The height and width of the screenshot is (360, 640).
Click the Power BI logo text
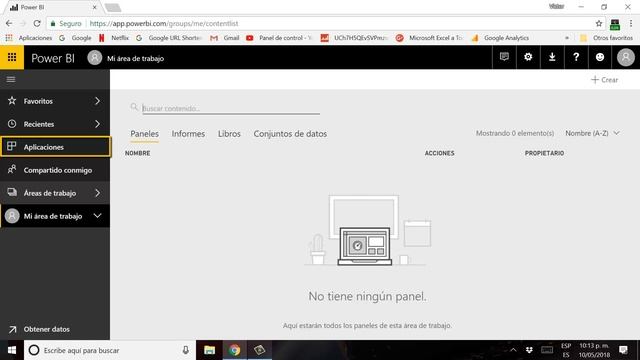point(53,58)
